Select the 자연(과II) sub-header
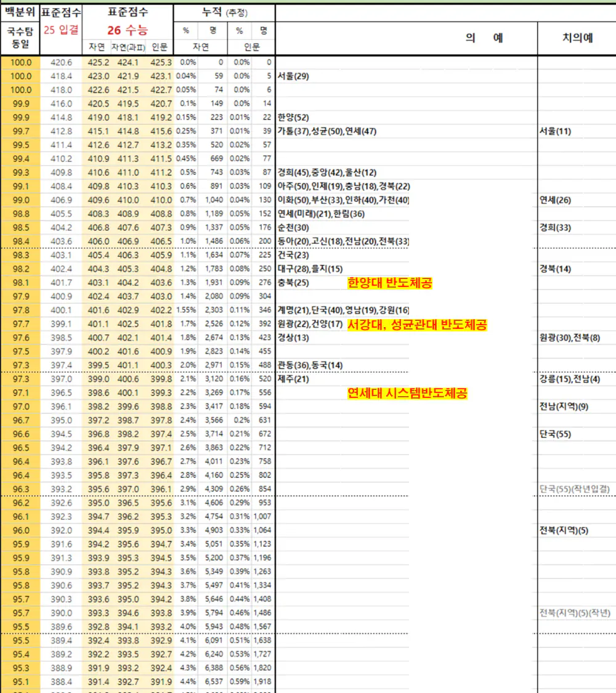 point(128,47)
